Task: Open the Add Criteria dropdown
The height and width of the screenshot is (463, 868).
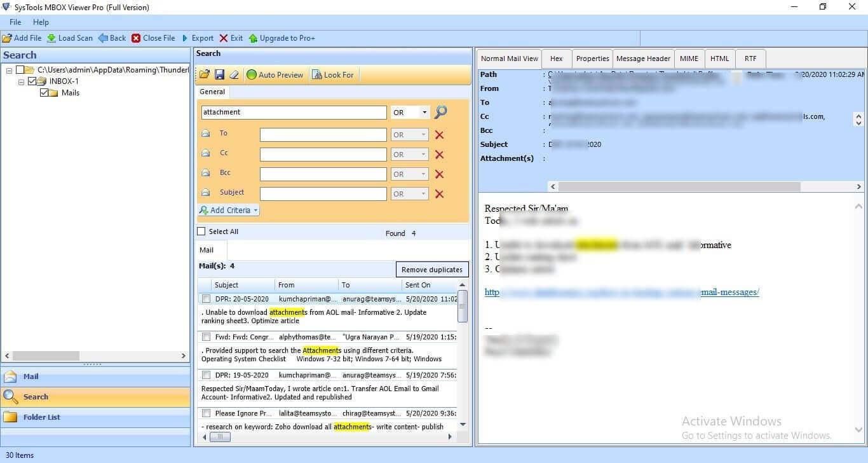Action: click(229, 210)
